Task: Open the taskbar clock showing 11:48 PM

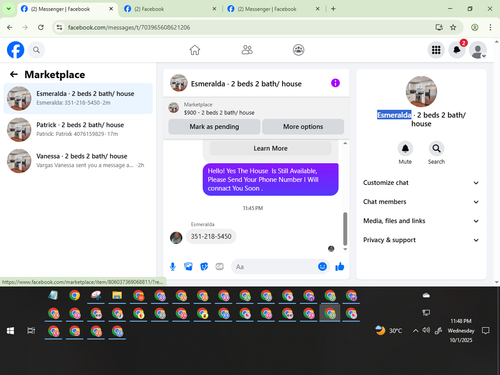Action: (461, 330)
